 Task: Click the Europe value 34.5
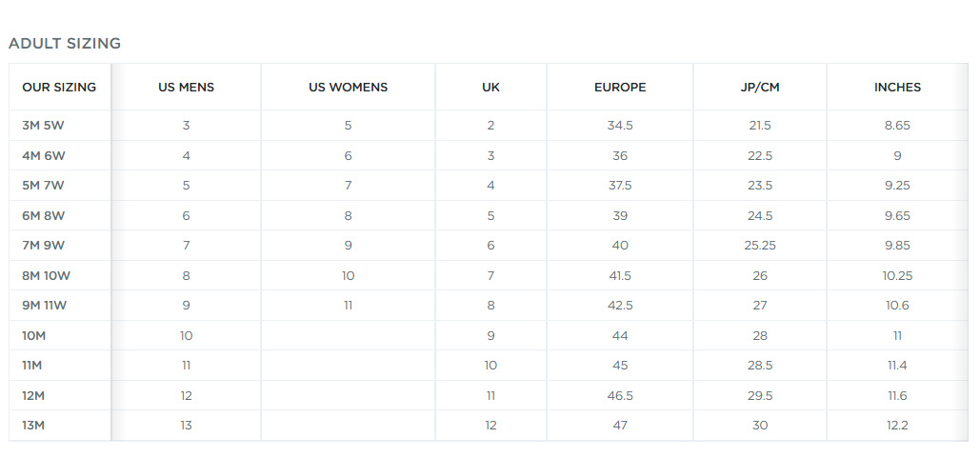click(620, 126)
